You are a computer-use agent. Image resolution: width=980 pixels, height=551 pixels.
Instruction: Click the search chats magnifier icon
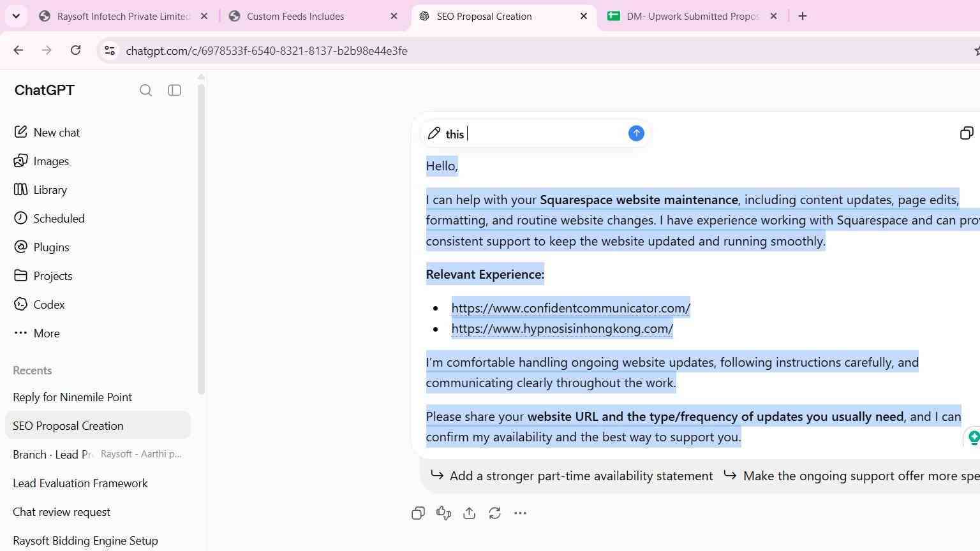tap(145, 91)
